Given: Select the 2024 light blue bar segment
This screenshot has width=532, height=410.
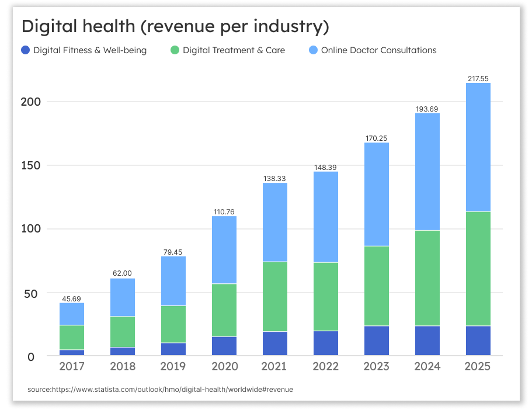Looking at the screenshot, I should (x=427, y=172).
